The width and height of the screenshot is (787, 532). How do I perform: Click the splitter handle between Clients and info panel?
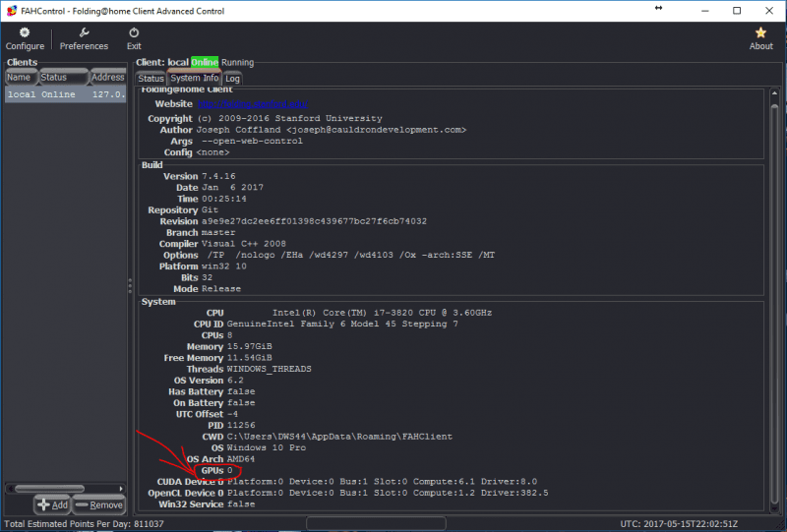[x=130, y=285]
